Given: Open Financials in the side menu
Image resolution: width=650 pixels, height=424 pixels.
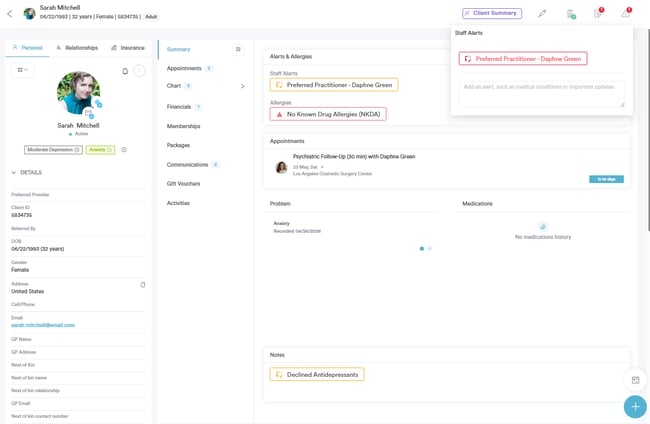Looking at the screenshot, I should 179,107.
